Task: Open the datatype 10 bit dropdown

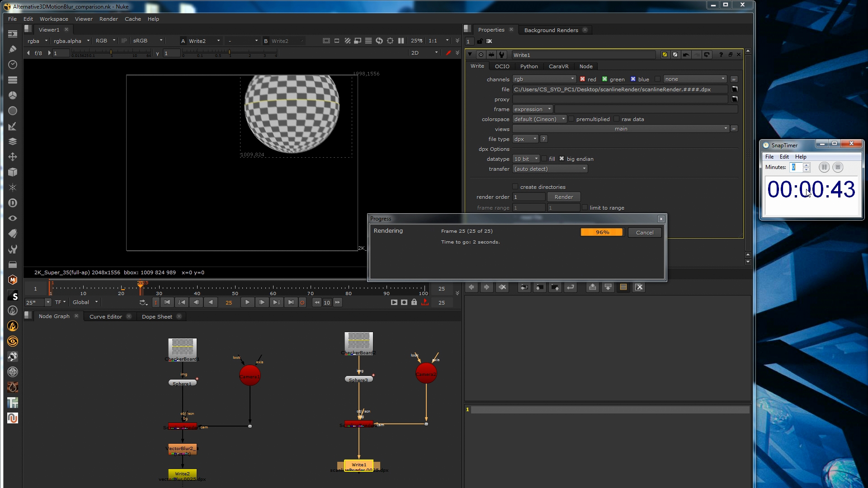Action: (x=526, y=159)
